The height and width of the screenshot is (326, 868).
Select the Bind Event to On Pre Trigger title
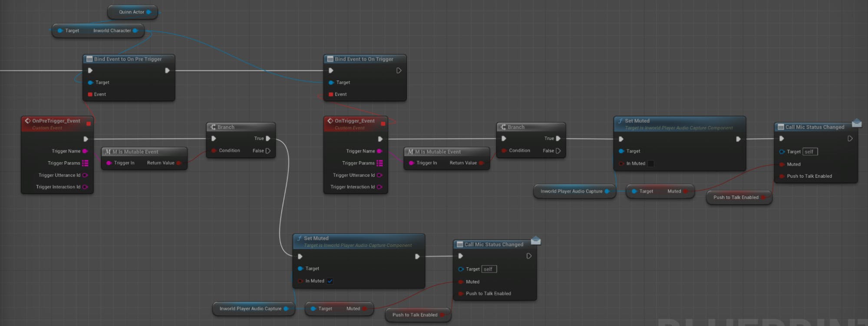click(128, 59)
